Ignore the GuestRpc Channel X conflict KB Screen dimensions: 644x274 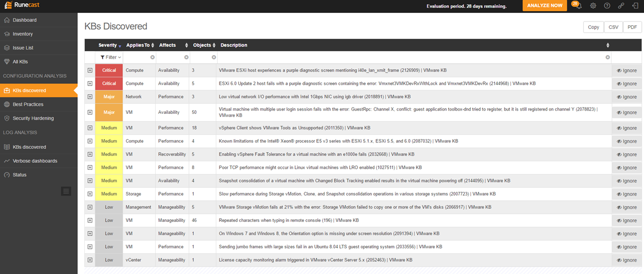pos(626,113)
